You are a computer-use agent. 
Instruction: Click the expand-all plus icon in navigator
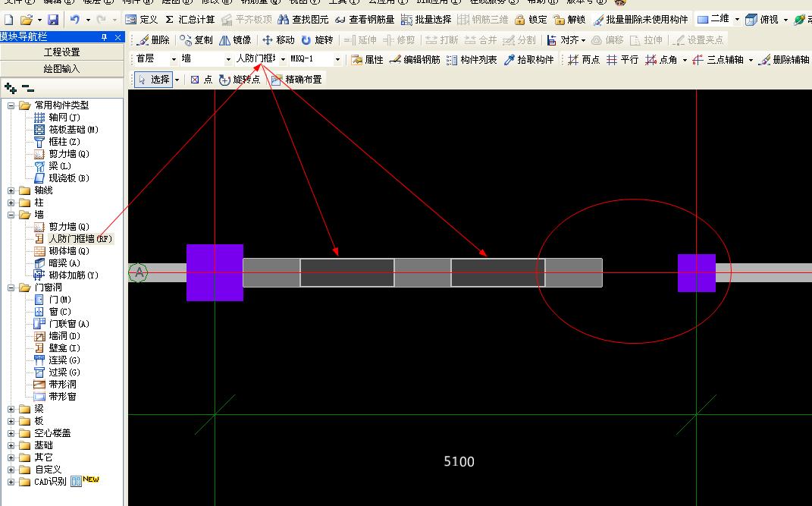pos(11,88)
